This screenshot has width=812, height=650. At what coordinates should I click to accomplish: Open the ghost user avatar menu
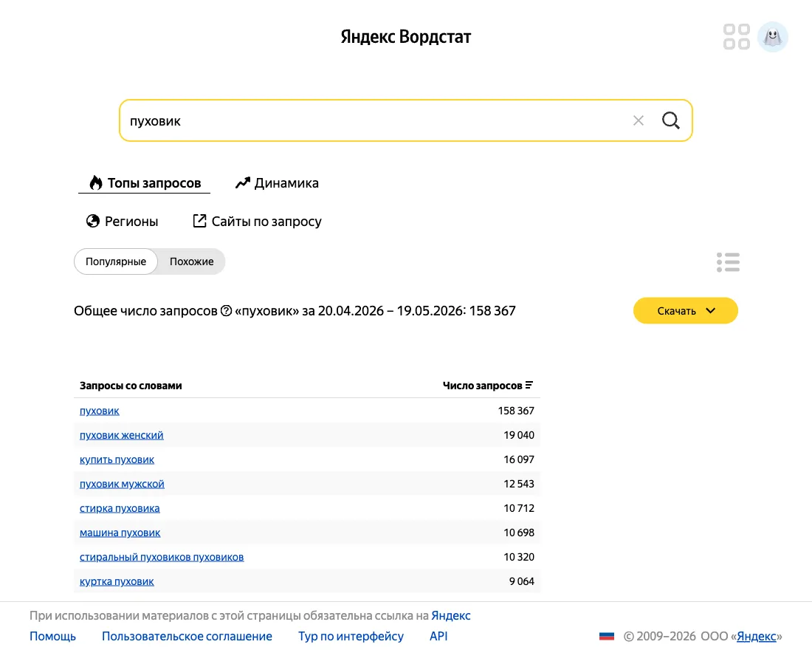pos(773,37)
